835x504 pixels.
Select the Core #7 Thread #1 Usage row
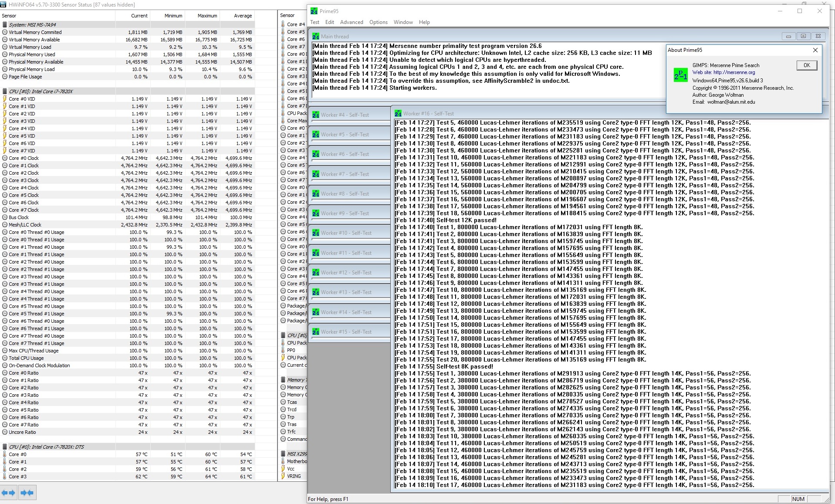coord(127,343)
